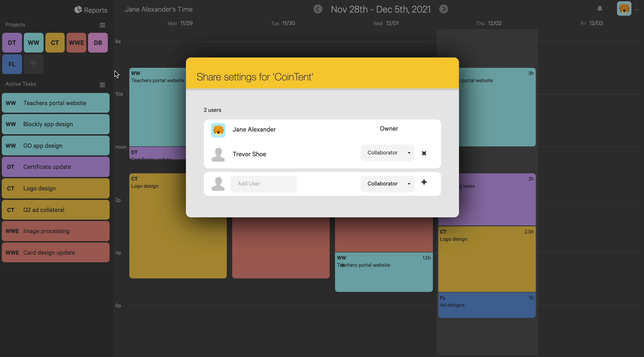This screenshot has height=357, width=644.
Task: Select the CT project tile
Action: coord(55,42)
